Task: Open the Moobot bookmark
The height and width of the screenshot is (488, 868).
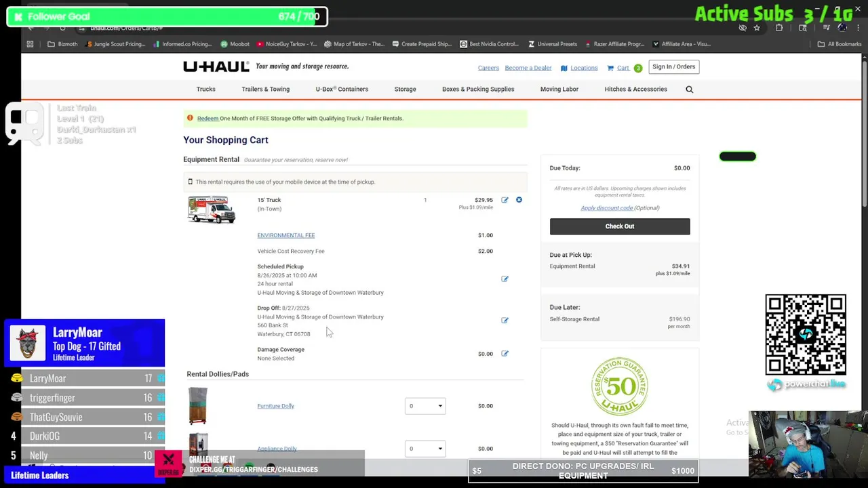Action: click(235, 44)
